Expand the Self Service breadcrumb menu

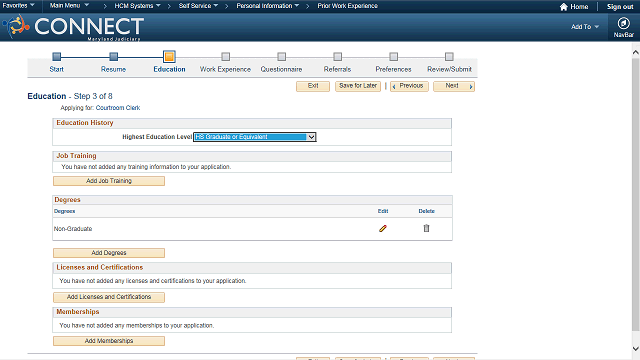click(198, 6)
